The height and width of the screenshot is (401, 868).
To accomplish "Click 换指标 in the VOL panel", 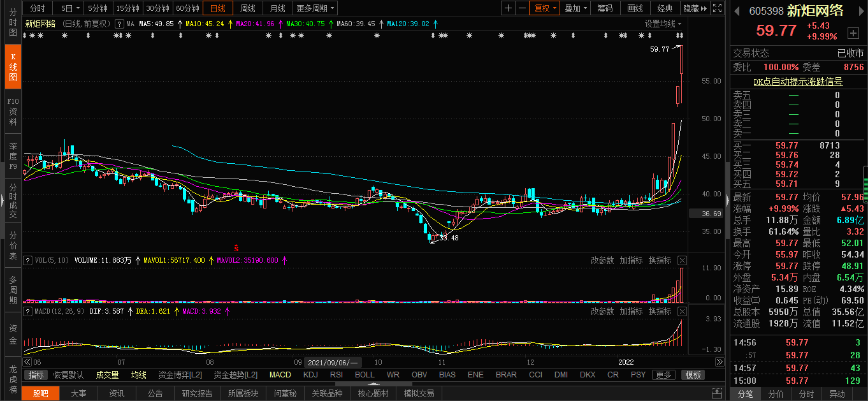I will click(660, 260).
